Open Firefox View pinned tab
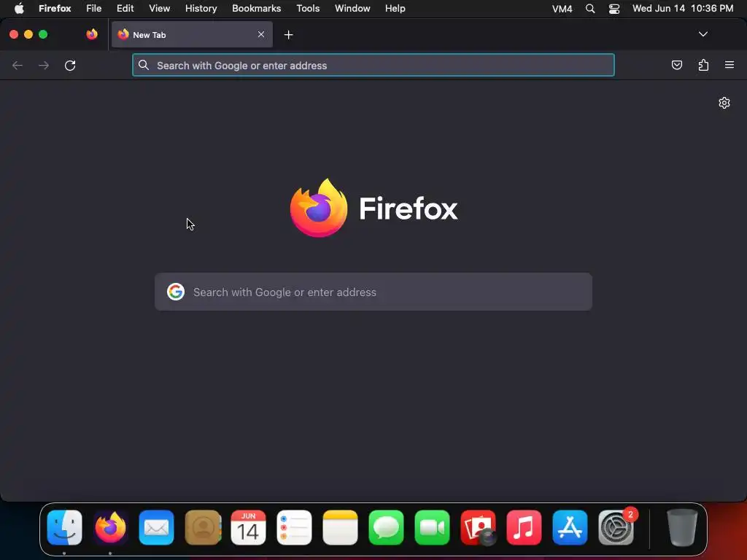This screenshot has width=747, height=560. tap(92, 34)
